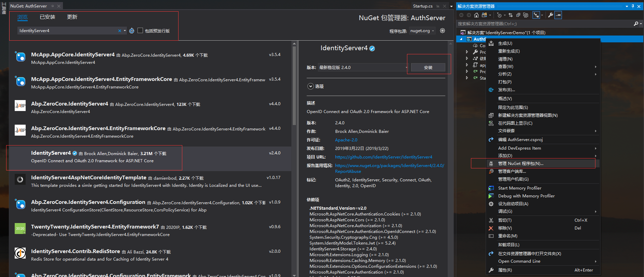Expand the Properties node in Solution Explorer
644x277 pixels.
click(x=467, y=52)
